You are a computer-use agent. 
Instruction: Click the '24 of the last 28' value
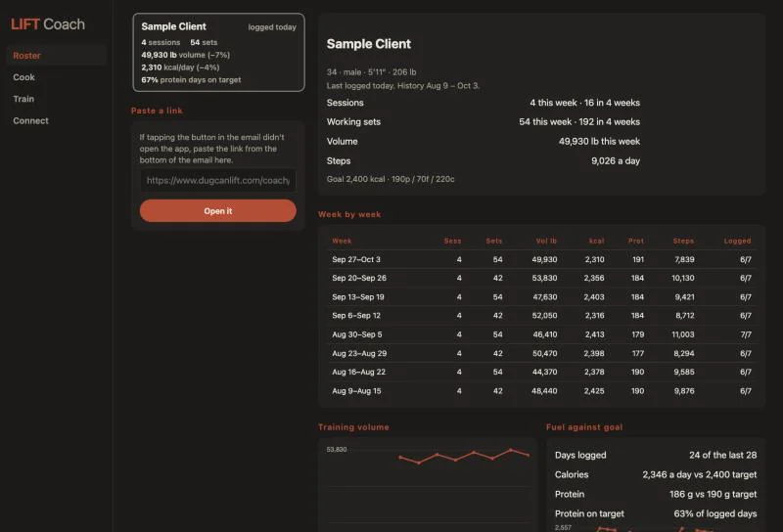722,455
